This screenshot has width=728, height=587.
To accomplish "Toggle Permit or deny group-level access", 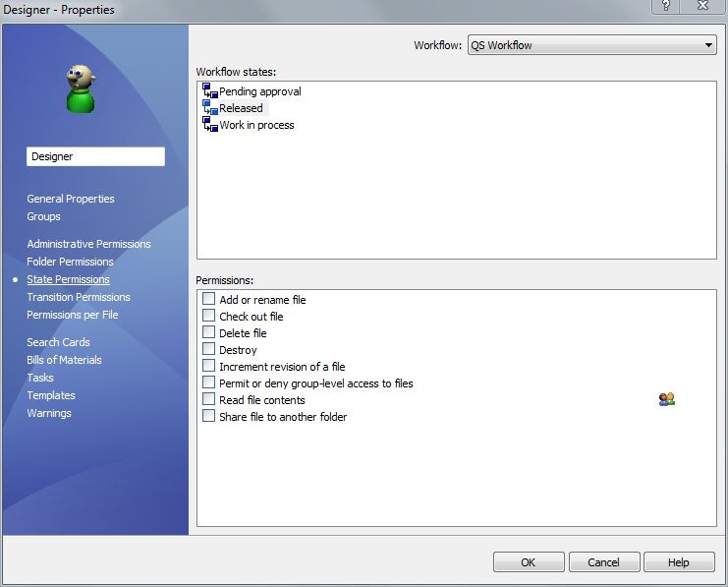I will (x=208, y=382).
